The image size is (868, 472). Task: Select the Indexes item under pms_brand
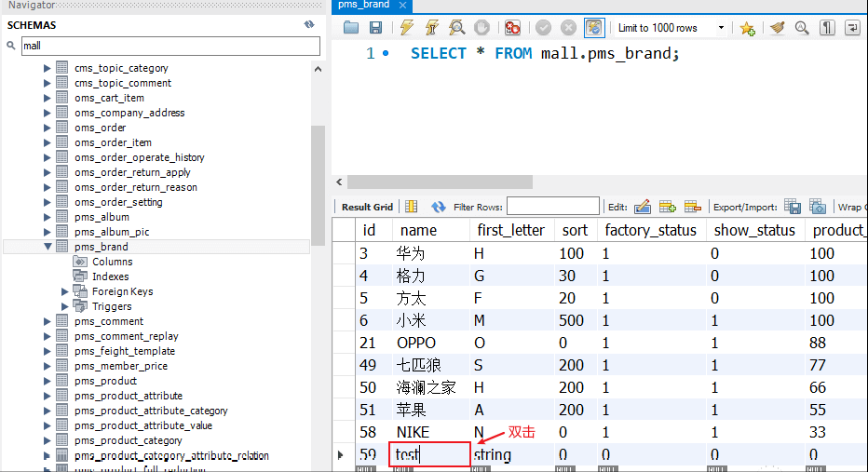point(110,276)
